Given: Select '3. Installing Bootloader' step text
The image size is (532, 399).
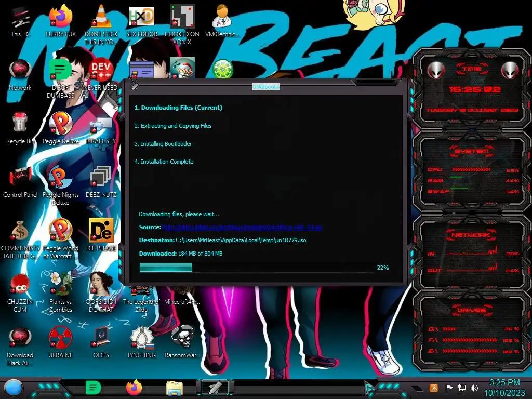Looking at the screenshot, I should (x=163, y=144).
